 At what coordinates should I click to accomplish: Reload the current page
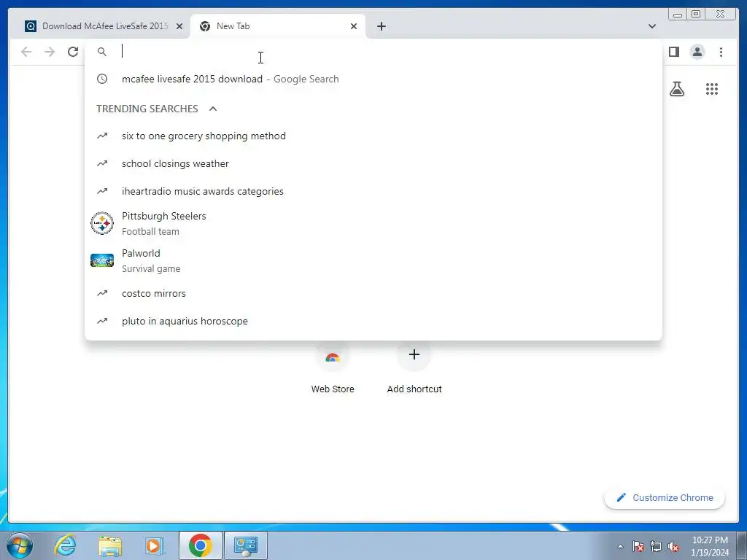[x=73, y=52]
